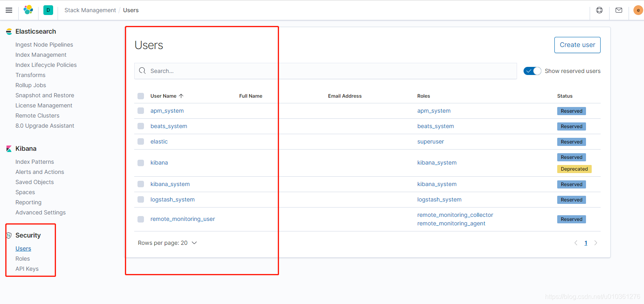This screenshot has width=644, height=304.
Task: Sort by User Name arrow
Action: tap(181, 96)
